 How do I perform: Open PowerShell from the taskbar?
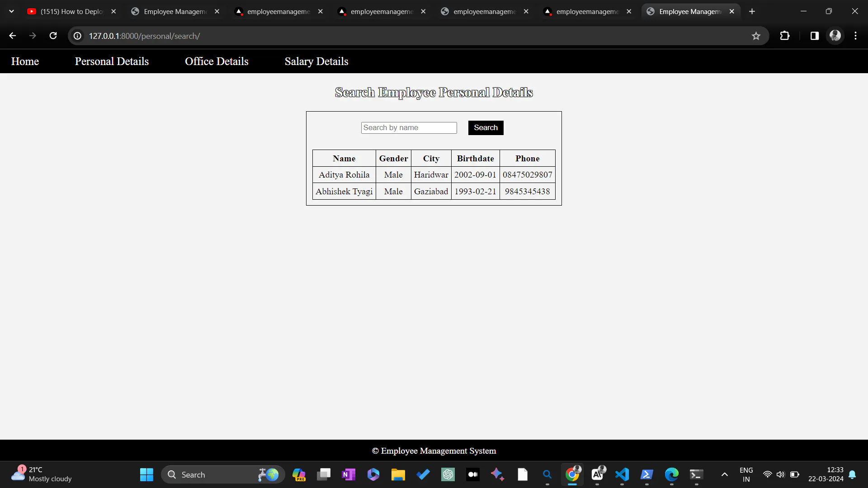(x=646, y=474)
